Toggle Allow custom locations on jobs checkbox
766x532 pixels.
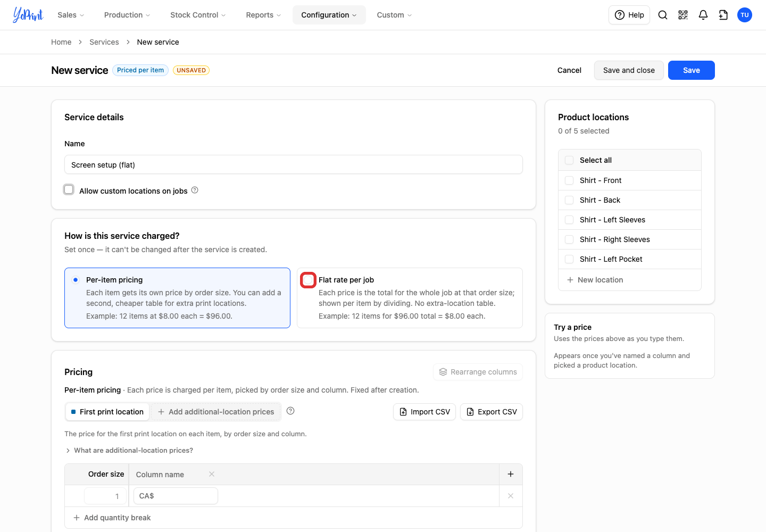tap(69, 189)
